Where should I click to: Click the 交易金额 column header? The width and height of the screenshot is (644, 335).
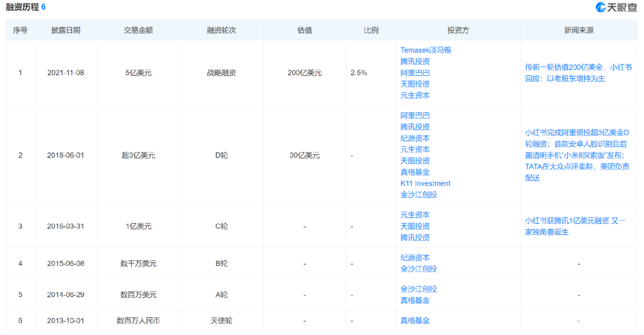click(138, 30)
